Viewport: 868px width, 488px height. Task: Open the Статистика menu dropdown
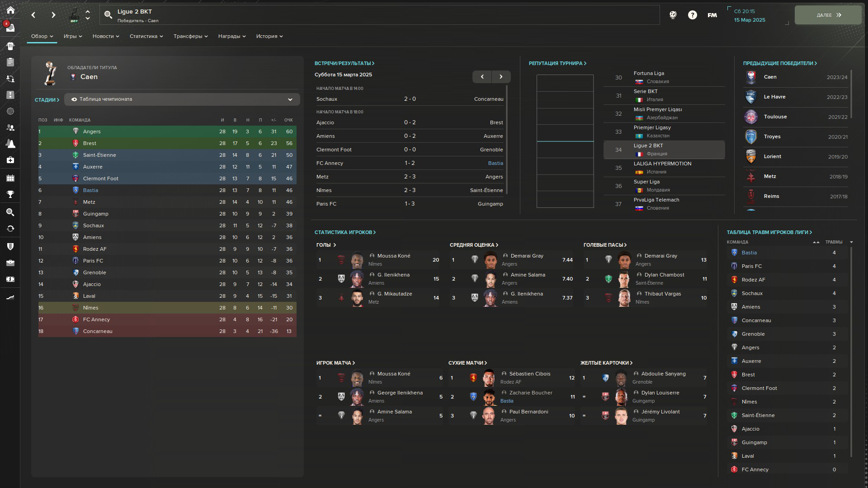point(146,36)
